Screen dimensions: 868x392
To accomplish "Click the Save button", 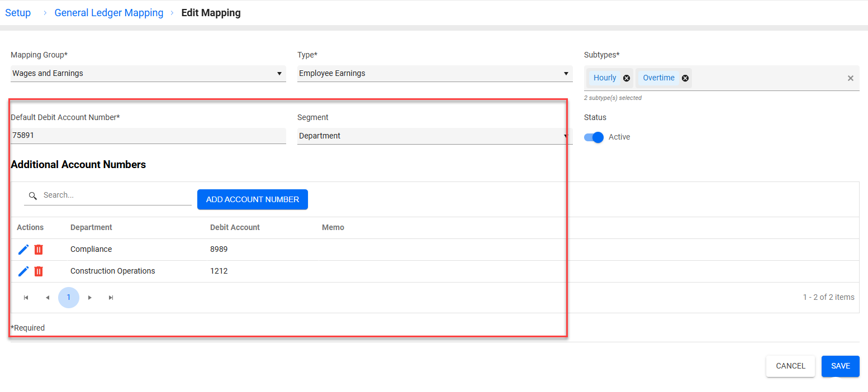I will 841,366.
